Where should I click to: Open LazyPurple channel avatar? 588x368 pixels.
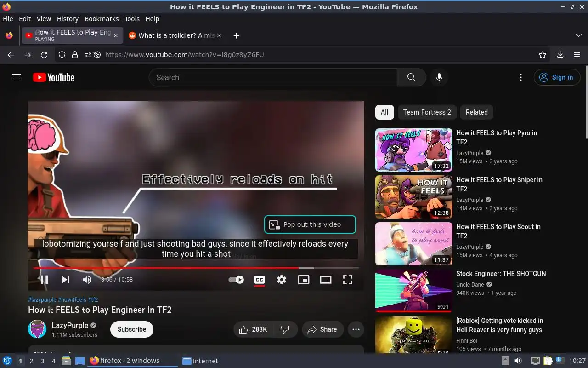tap(37, 329)
